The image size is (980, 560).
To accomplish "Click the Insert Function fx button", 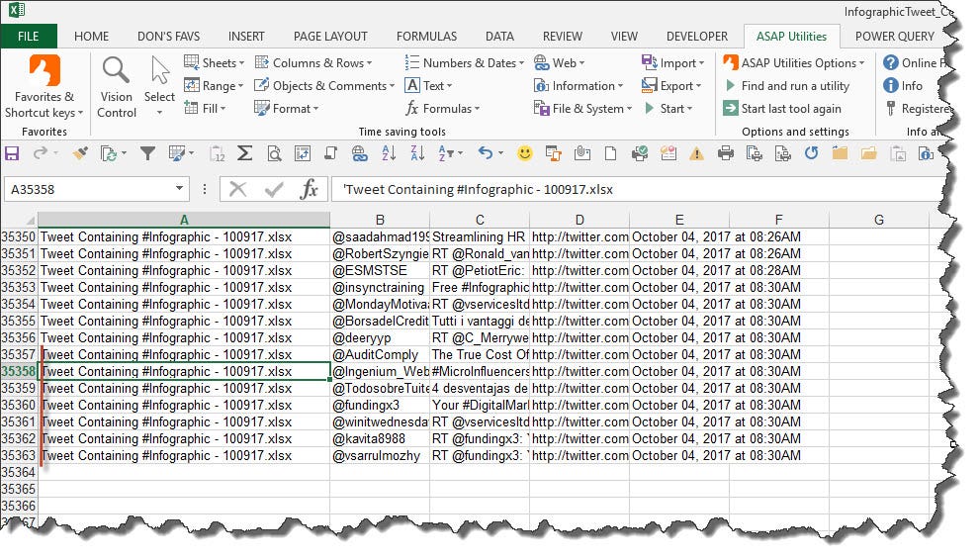I will point(310,189).
